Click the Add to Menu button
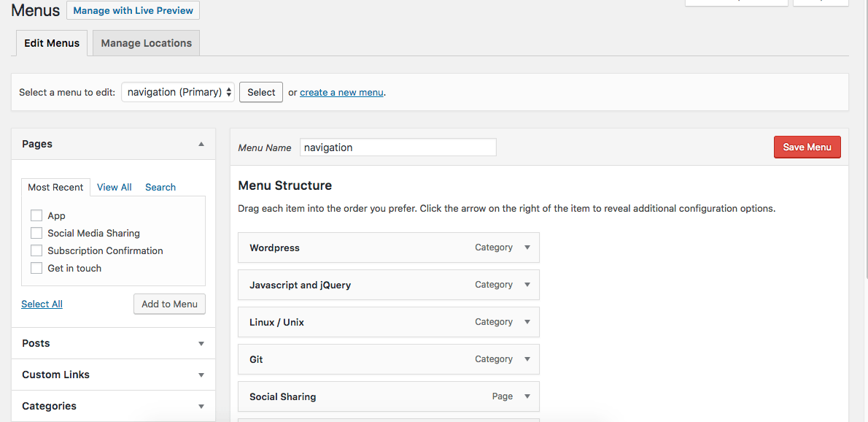This screenshot has width=868, height=422. click(169, 304)
